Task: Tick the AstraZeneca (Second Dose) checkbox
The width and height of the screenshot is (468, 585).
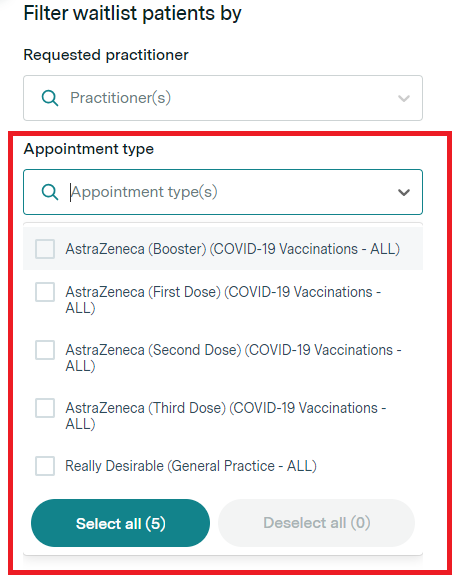Action: [x=45, y=350]
